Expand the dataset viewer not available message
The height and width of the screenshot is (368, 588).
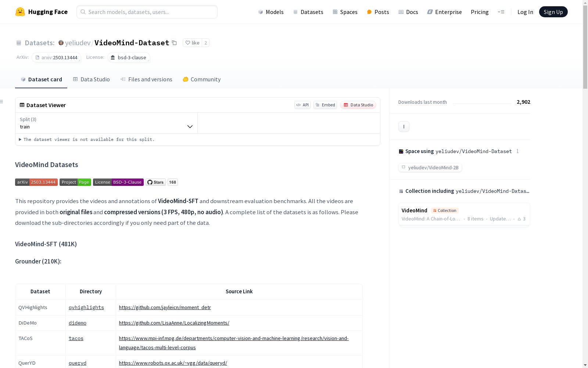(87, 139)
